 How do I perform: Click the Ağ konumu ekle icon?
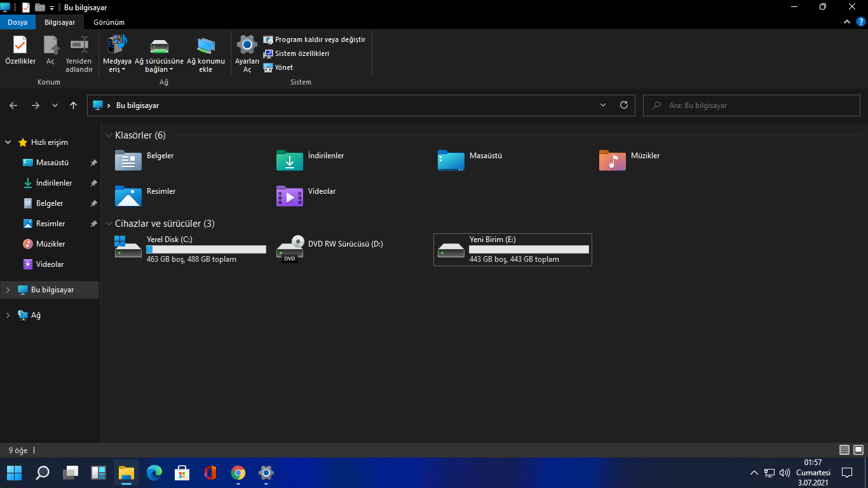point(205,53)
